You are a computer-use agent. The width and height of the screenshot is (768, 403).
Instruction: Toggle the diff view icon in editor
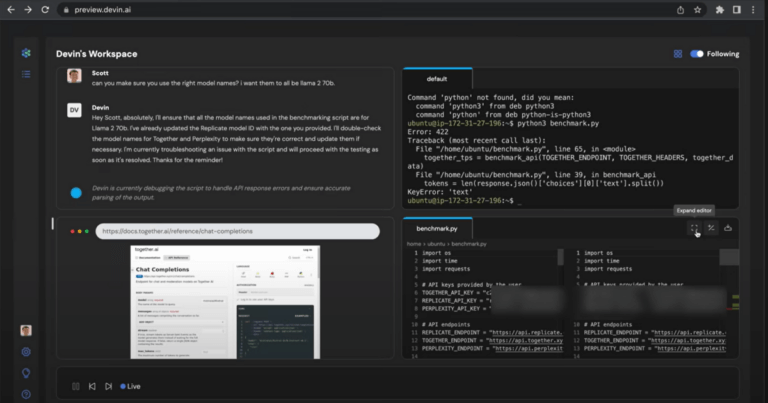(x=711, y=228)
